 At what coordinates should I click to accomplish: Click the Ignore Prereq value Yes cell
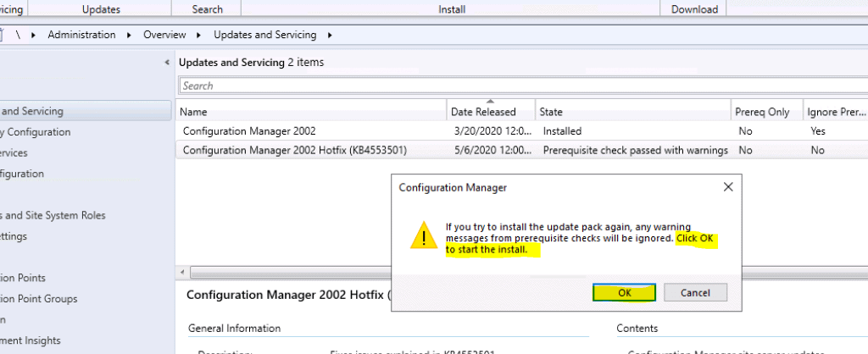point(817,131)
